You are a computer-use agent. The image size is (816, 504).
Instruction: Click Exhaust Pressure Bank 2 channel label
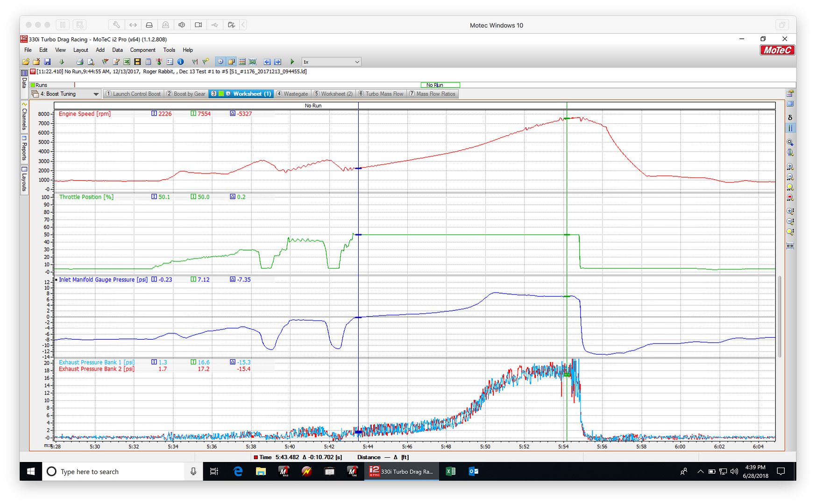[97, 369]
